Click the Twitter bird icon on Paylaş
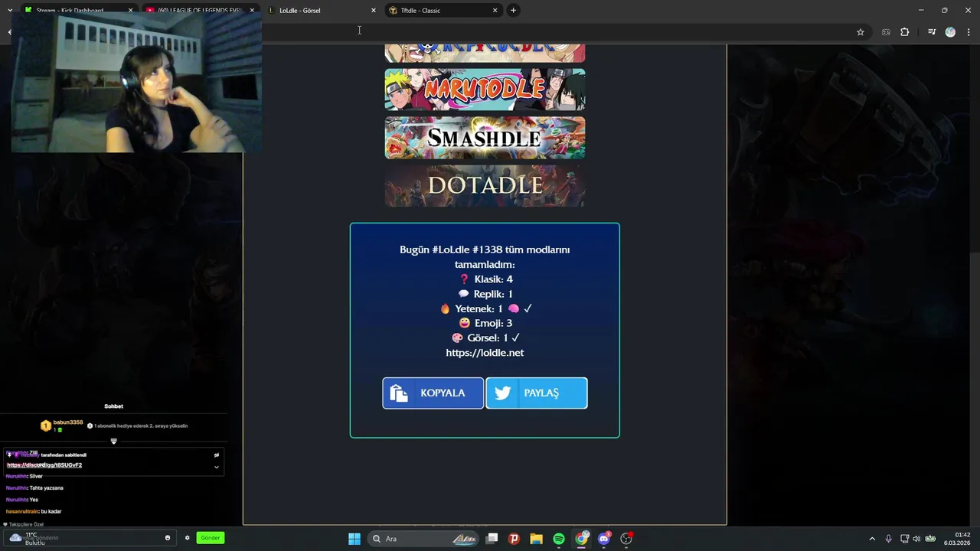Screen dimensions: 980x551 point(502,393)
